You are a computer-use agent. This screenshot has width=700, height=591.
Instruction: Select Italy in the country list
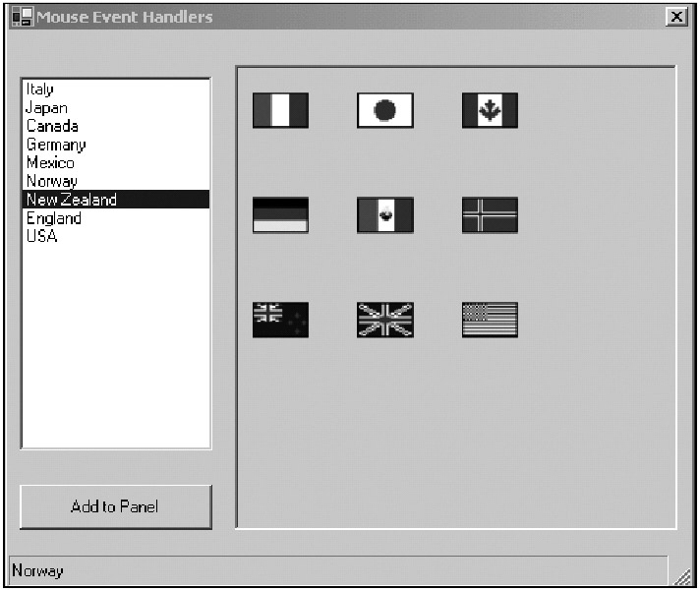click(x=40, y=89)
